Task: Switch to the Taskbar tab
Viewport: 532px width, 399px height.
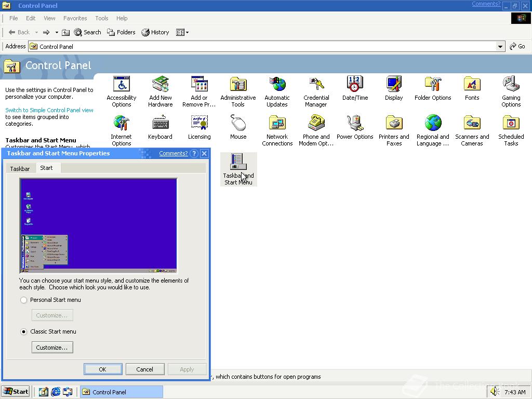Action: [20, 169]
